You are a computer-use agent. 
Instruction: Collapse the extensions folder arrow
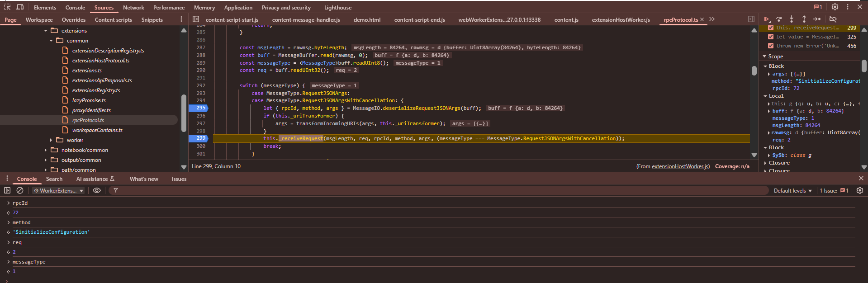click(x=46, y=31)
